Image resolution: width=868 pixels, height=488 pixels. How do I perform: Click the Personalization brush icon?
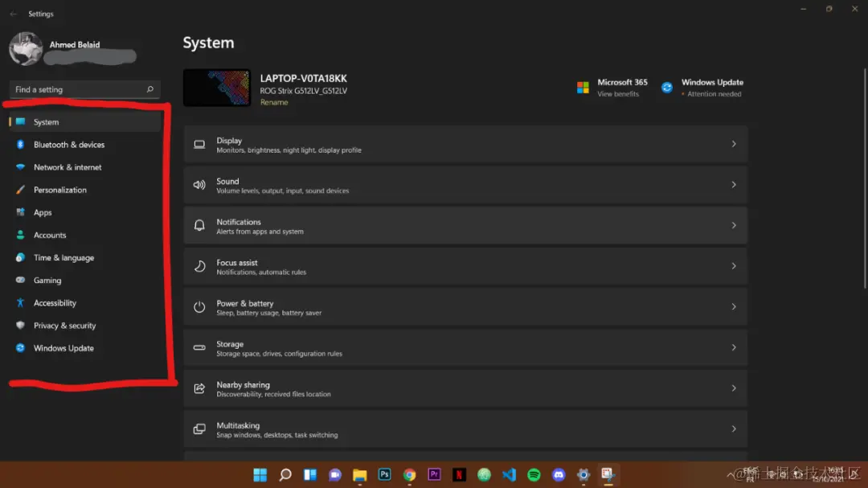(20, 190)
